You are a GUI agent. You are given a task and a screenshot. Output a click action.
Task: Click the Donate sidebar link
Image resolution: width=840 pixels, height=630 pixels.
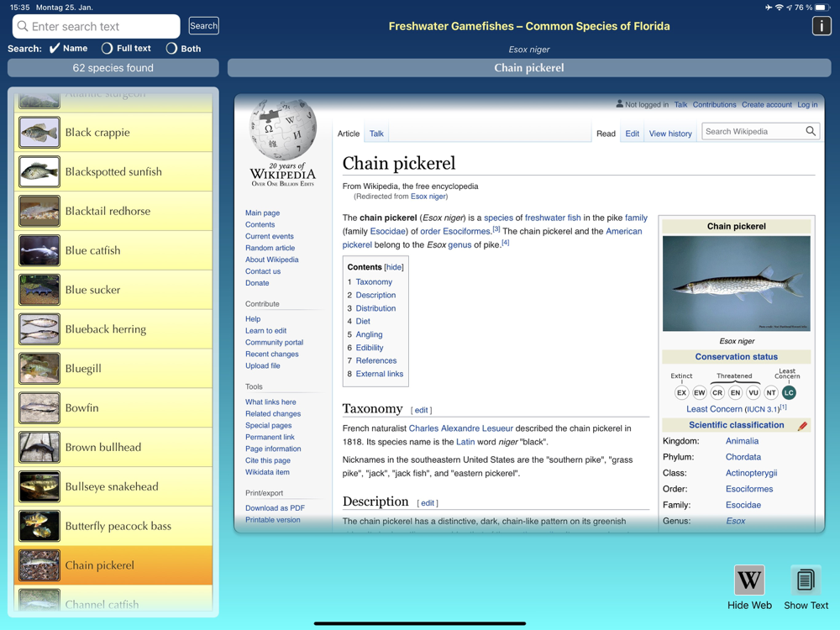[257, 283]
